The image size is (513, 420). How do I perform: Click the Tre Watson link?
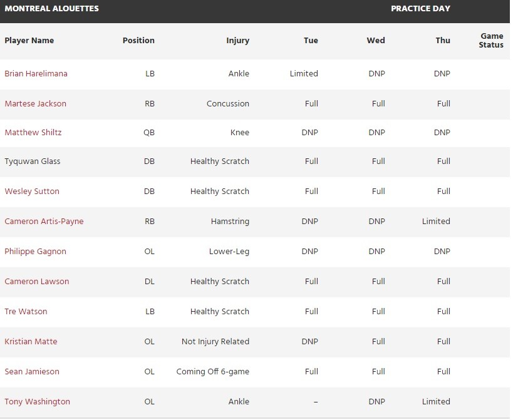tap(26, 312)
